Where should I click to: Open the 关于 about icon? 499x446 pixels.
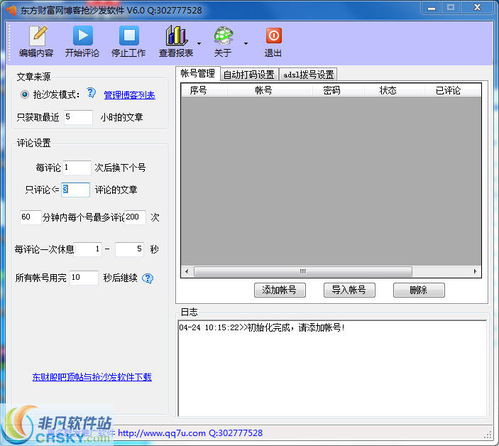coord(223,41)
